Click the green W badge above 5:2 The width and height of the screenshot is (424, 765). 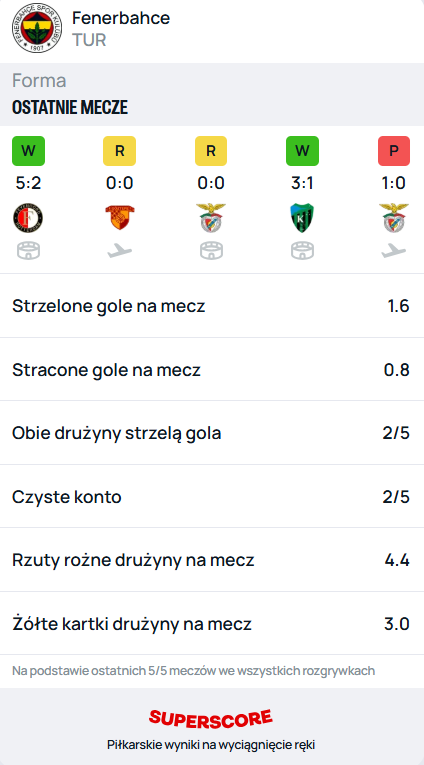click(28, 151)
